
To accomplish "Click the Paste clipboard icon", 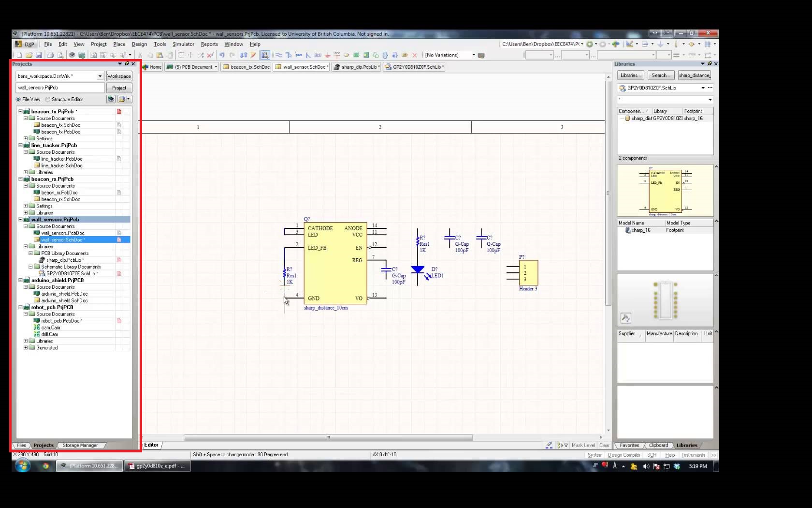I will click(159, 55).
